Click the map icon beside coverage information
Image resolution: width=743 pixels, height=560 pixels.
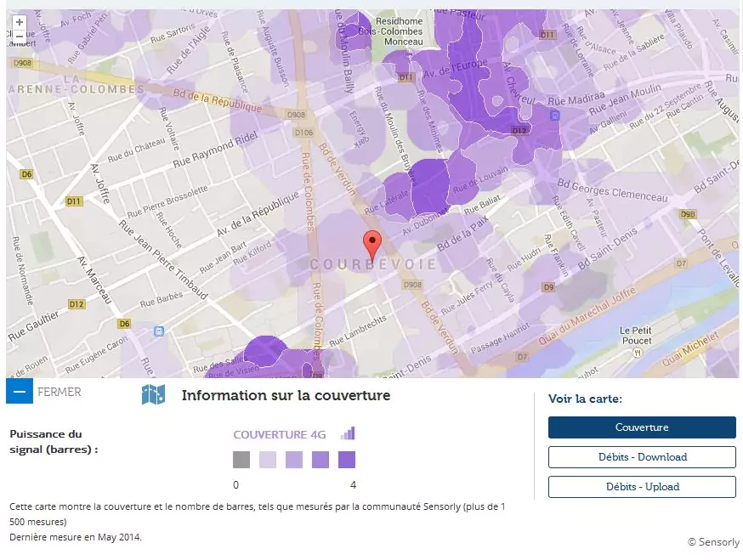[153, 394]
